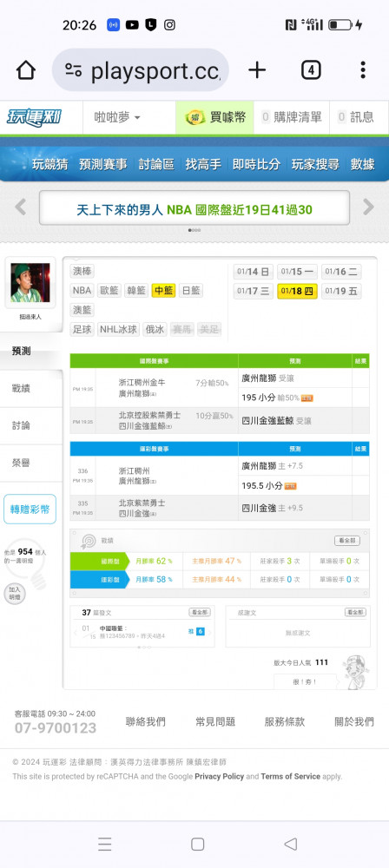Go to next banner with right arrow
Viewport: 389px width, 868px height.
click(368, 207)
